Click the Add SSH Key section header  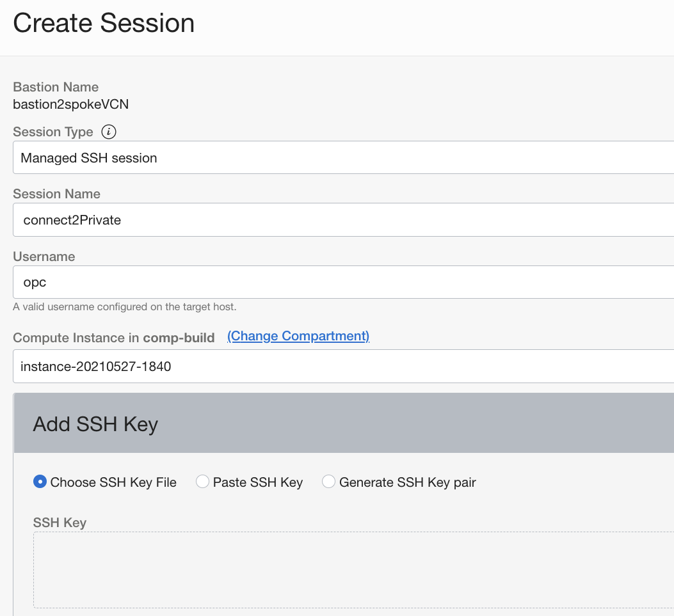click(x=344, y=423)
